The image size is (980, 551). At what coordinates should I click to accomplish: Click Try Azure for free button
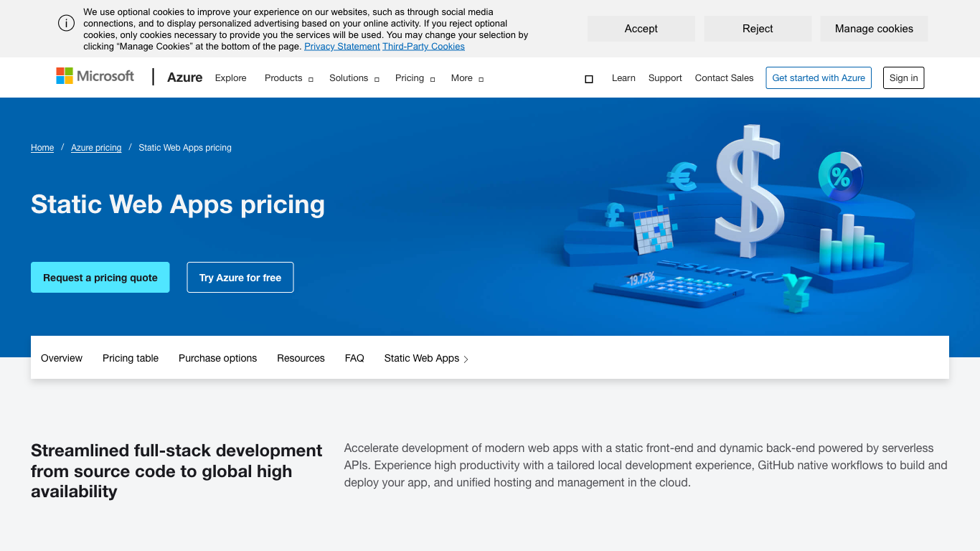click(x=240, y=278)
